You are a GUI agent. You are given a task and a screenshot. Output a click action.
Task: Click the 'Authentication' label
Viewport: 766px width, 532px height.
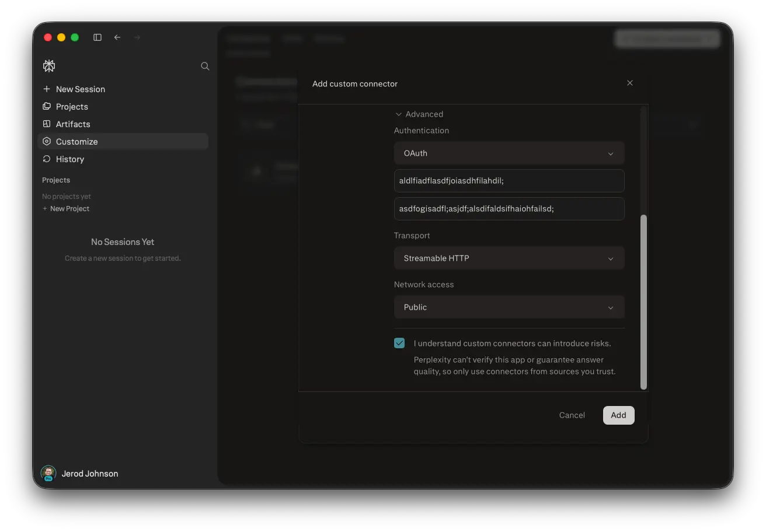tap(422, 131)
